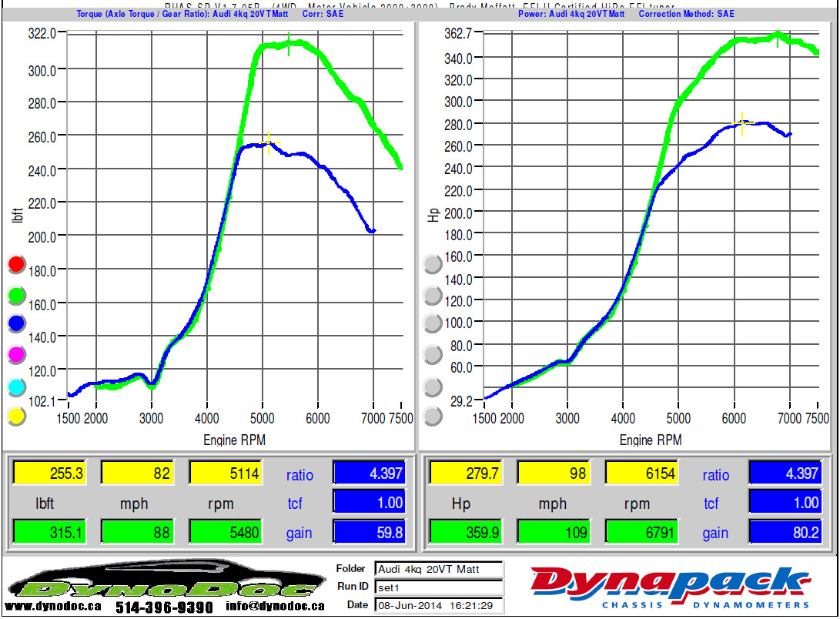840x619 pixels.
Task: Toggle the green run circle on torque chart
Action: [16, 295]
